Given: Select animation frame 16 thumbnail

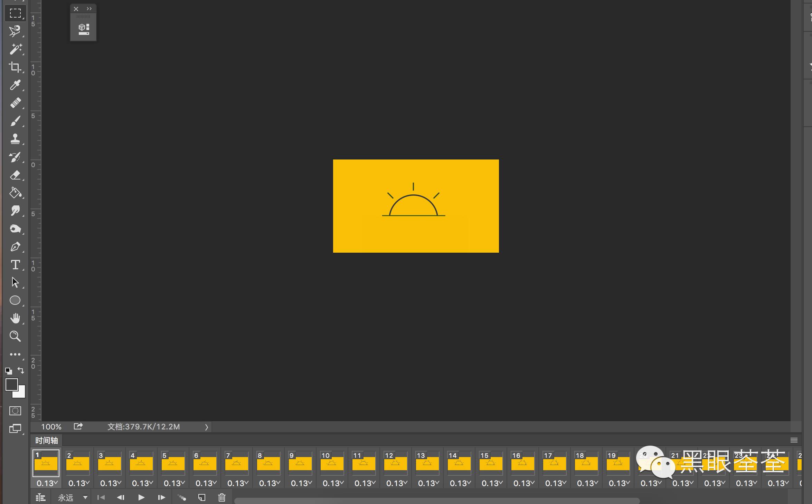Looking at the screenshot, I should pyautogui.click(x=523, y=463).
